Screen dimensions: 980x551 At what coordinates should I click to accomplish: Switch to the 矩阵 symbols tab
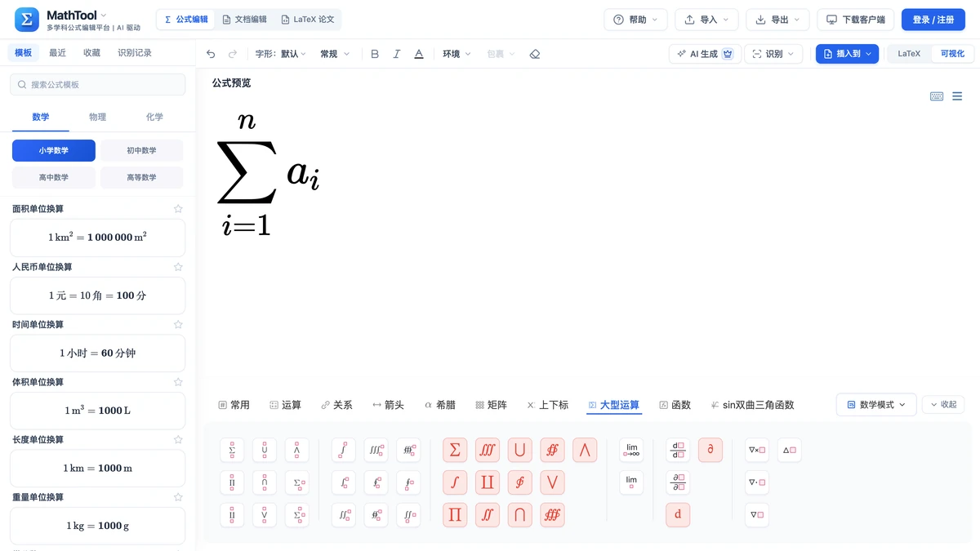[x=491, y=405]
